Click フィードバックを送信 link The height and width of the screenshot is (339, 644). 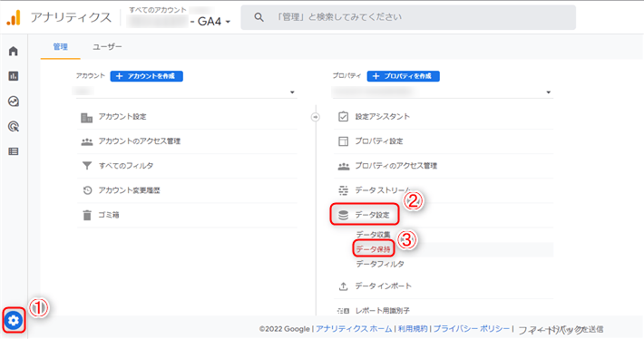click(561, 329)
